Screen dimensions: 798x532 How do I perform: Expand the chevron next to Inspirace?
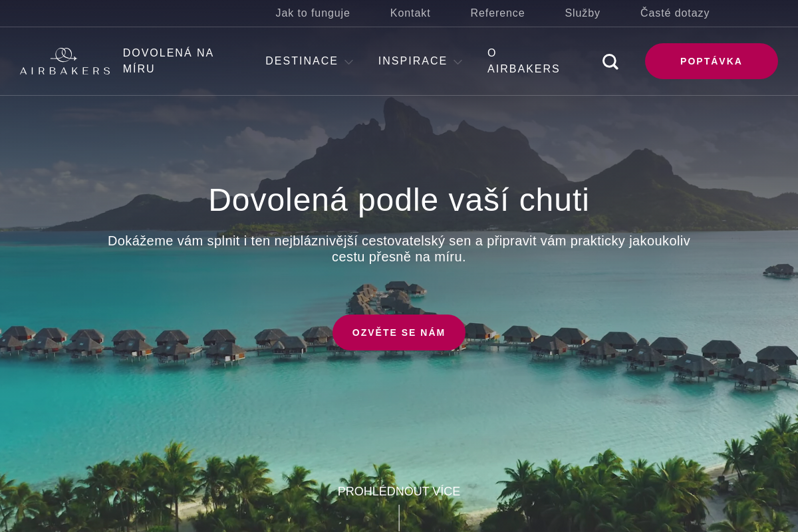point(458,63)
